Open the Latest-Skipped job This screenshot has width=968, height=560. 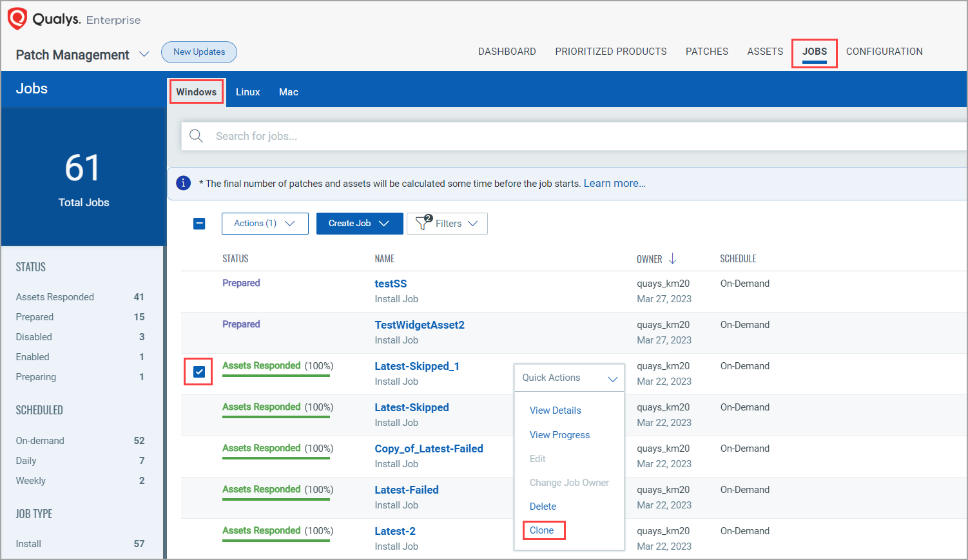tap(412, 407)
